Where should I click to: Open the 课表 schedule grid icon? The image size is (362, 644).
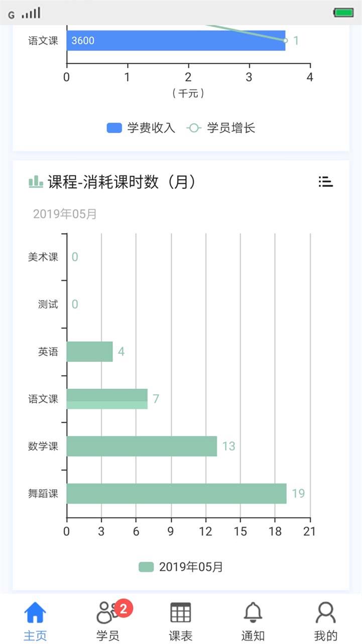click(180, 613)
